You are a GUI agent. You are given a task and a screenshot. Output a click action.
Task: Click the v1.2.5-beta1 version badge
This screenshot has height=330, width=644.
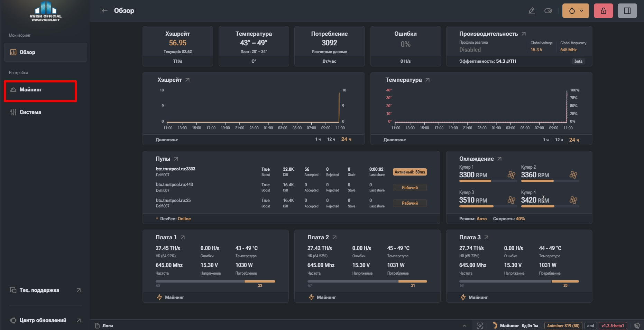point(613,326)
